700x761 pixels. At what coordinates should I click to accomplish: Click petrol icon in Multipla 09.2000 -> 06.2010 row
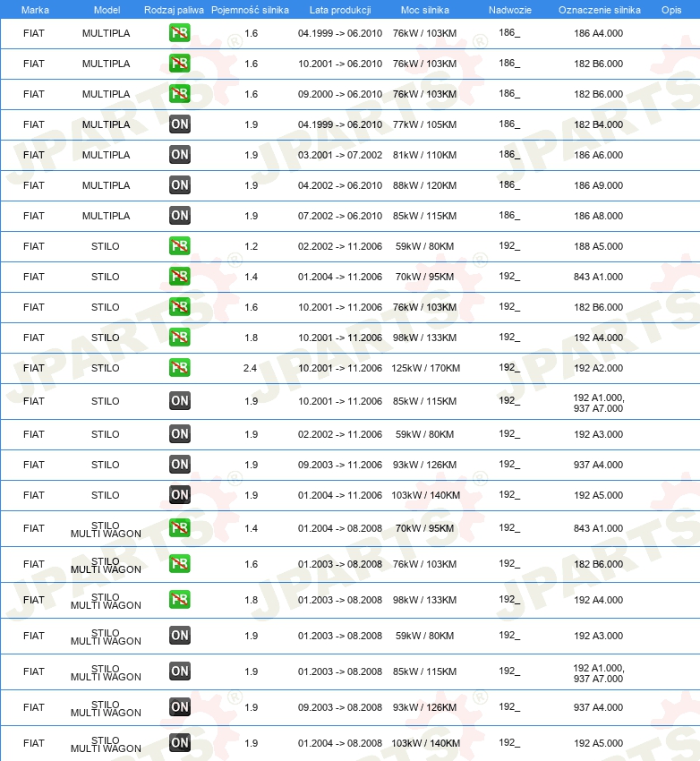click(x=180, y=94)
